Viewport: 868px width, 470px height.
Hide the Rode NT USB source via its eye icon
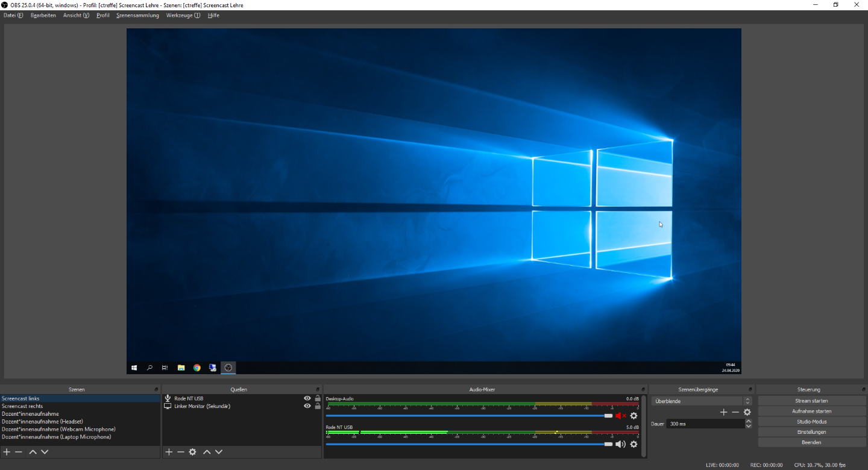(x=307, y=398)
